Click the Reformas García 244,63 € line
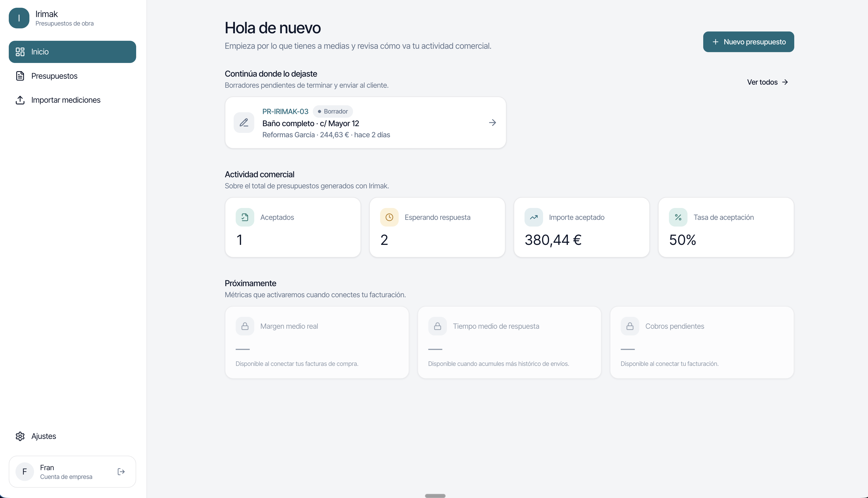 tap(326, 135)
